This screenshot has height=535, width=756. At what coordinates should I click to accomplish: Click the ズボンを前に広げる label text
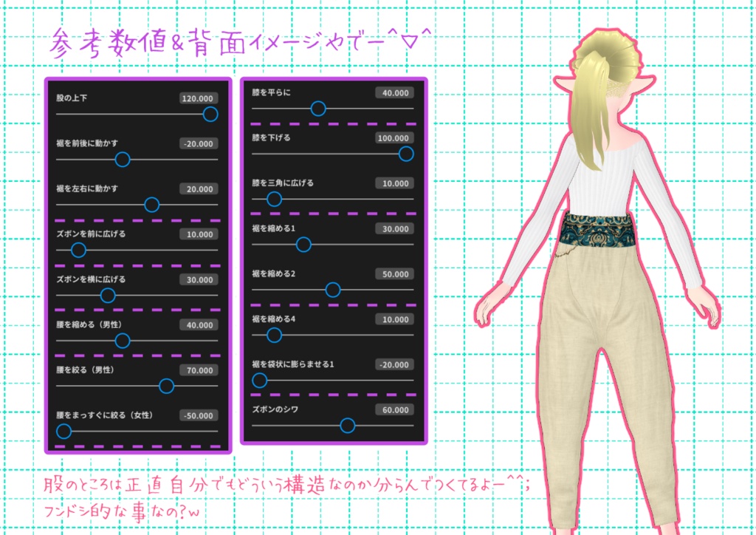pyautogui.click(x=91, y=234)
